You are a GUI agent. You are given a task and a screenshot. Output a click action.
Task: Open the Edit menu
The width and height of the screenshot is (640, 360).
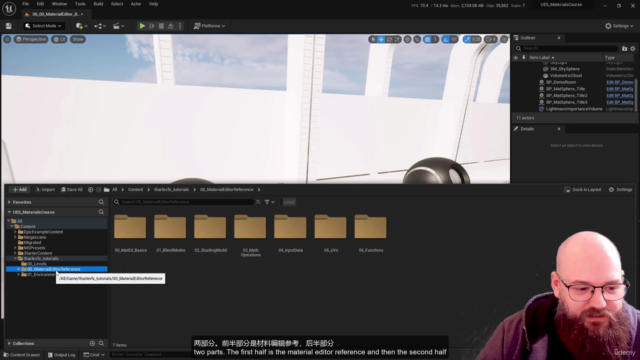40,4
